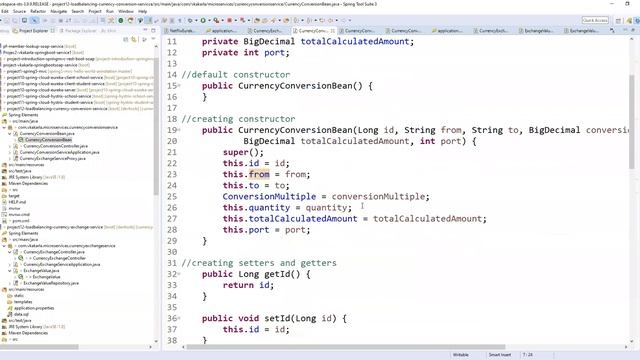The image size is (640, 360).
Task: Open the Project menu
Action: click(x=95, y=11)
